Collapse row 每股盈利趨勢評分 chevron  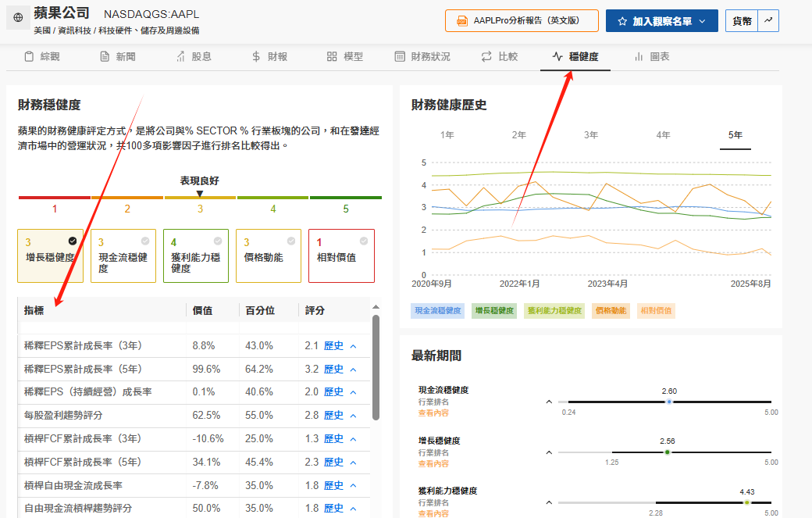353,416
